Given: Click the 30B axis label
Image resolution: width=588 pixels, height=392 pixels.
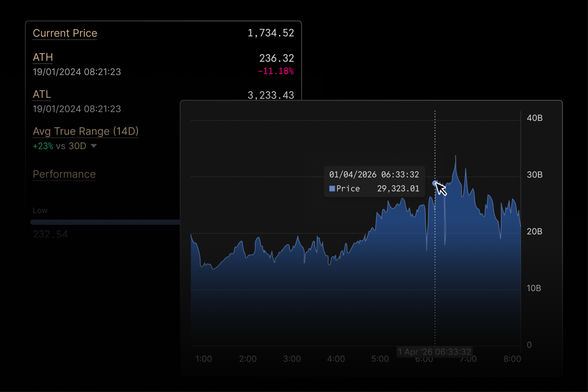Looking at the screenshot, I should [535, 175].
